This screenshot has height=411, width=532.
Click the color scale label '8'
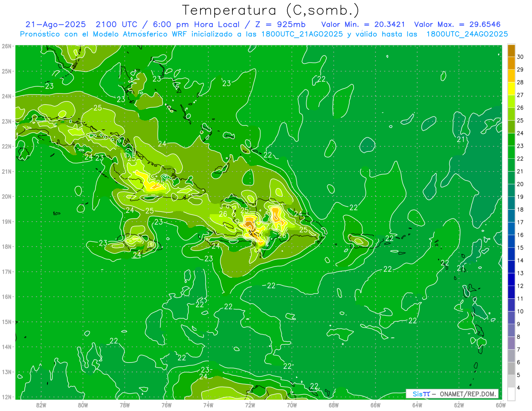[519, 337]
